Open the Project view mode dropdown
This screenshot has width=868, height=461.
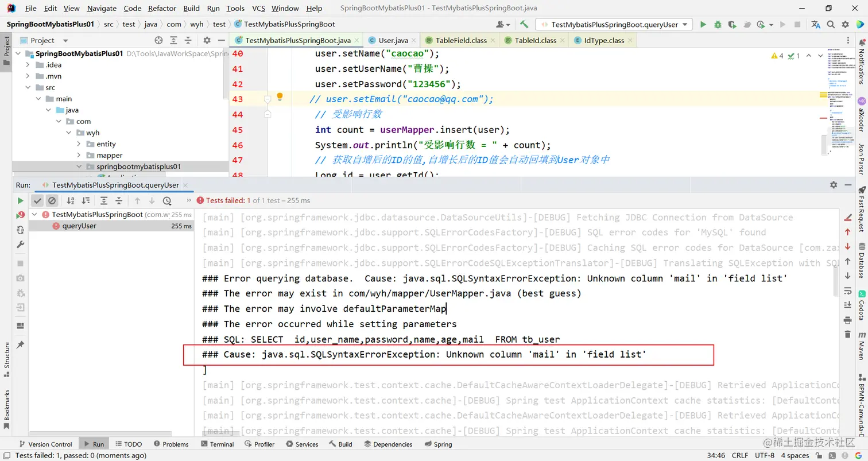65,41
